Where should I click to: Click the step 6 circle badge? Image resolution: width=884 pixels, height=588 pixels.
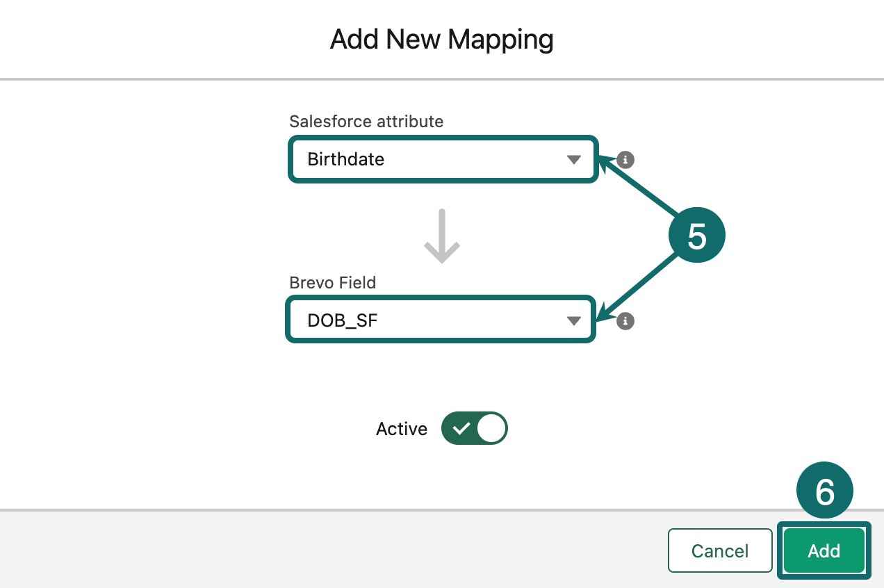[x=824, y=492]
